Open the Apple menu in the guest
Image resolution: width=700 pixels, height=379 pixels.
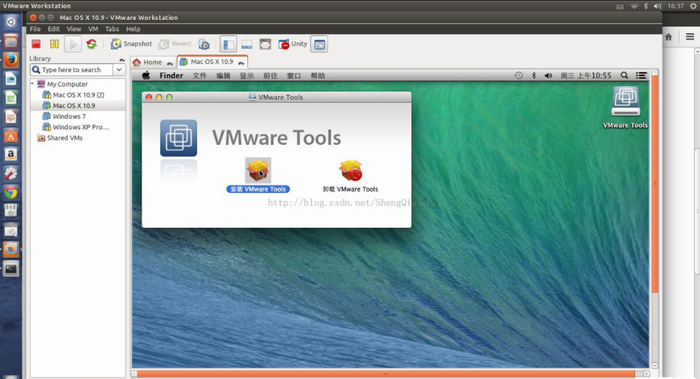[x=146, y=75]
